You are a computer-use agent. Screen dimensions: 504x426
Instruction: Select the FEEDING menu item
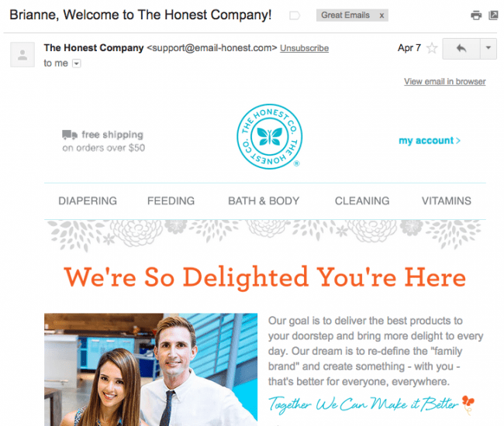click(x=171, y=201)
